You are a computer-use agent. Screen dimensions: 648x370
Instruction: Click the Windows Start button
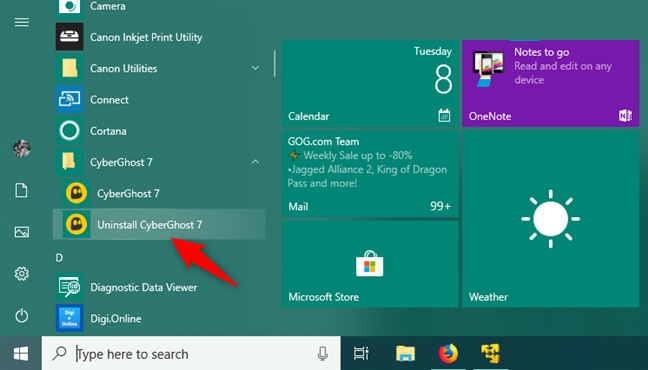pos(21,353)
